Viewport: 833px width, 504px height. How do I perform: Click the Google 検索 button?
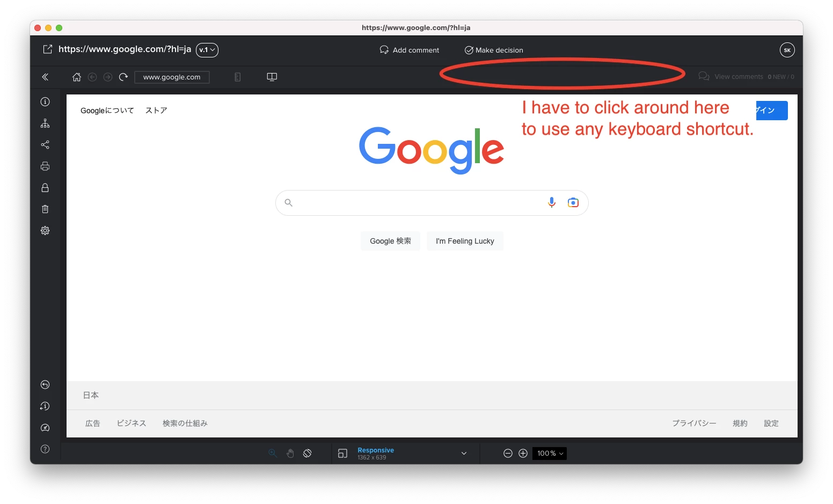(x=391, y=241)
